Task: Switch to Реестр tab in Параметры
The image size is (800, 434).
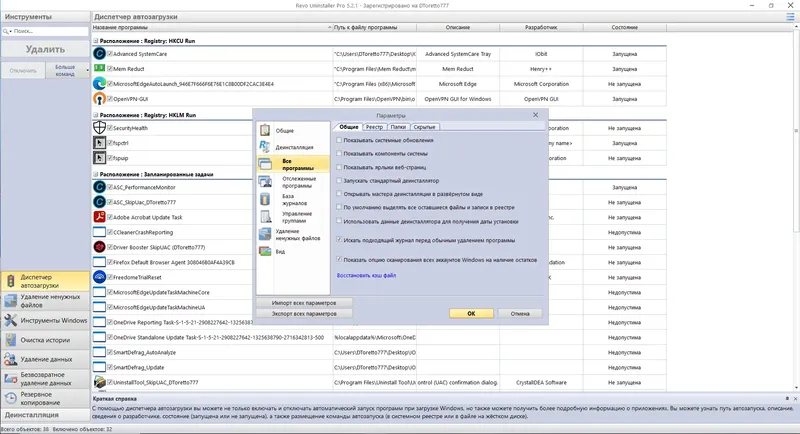Action: (x=374, y=127)
